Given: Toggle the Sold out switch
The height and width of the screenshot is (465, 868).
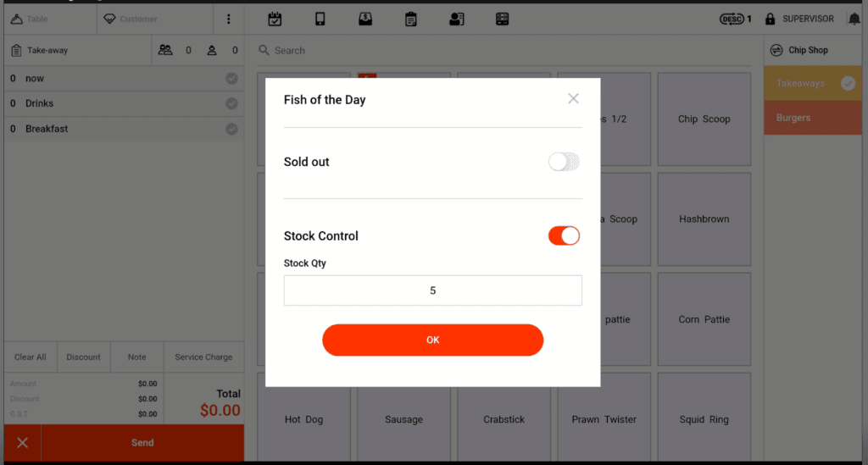Looking at the screenshot, I should click(x=564, y=162).
